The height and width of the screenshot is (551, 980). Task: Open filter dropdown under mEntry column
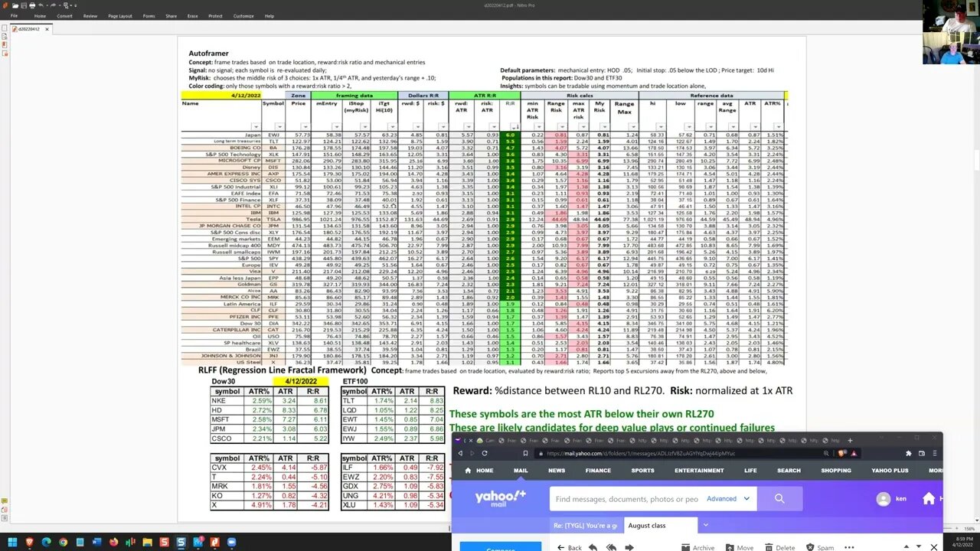(x=336, y=126)
